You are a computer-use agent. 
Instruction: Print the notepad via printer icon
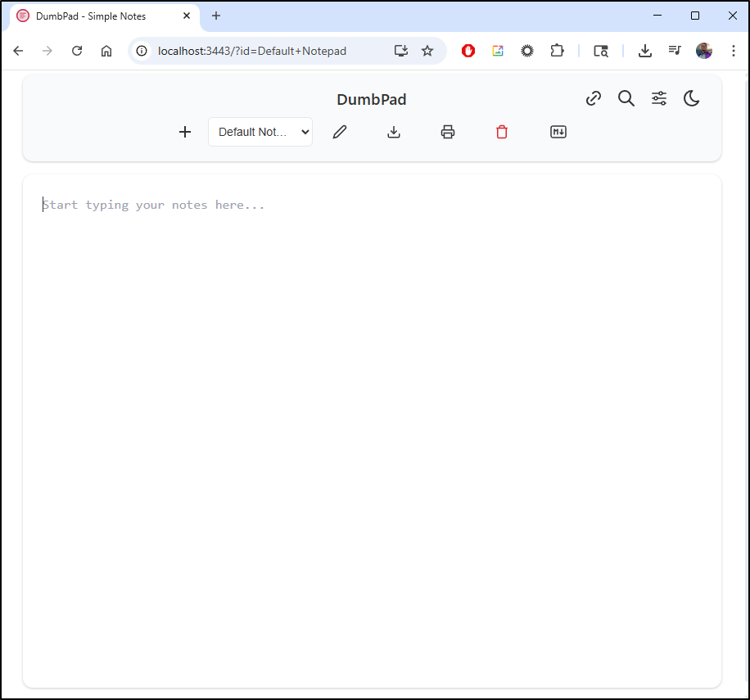click(448, 132)
